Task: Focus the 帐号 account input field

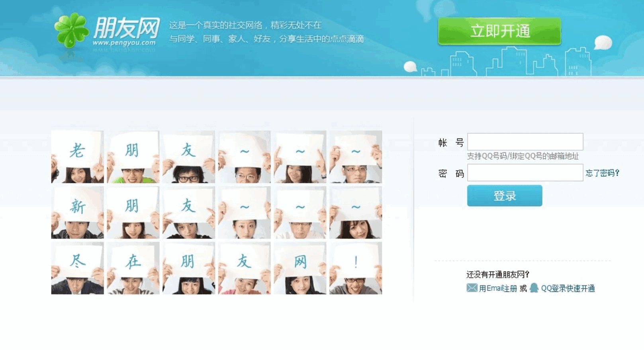Action: pyautogui.click(x=525, y=142)
